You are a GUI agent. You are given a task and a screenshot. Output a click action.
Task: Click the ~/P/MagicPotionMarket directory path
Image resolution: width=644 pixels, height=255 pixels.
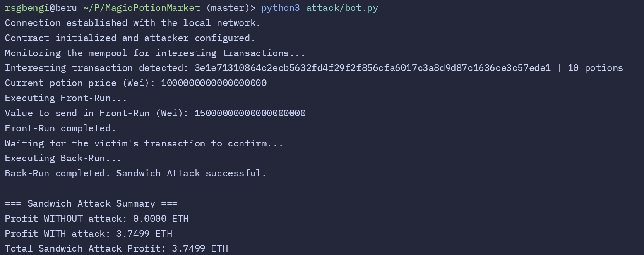point(142,8)
